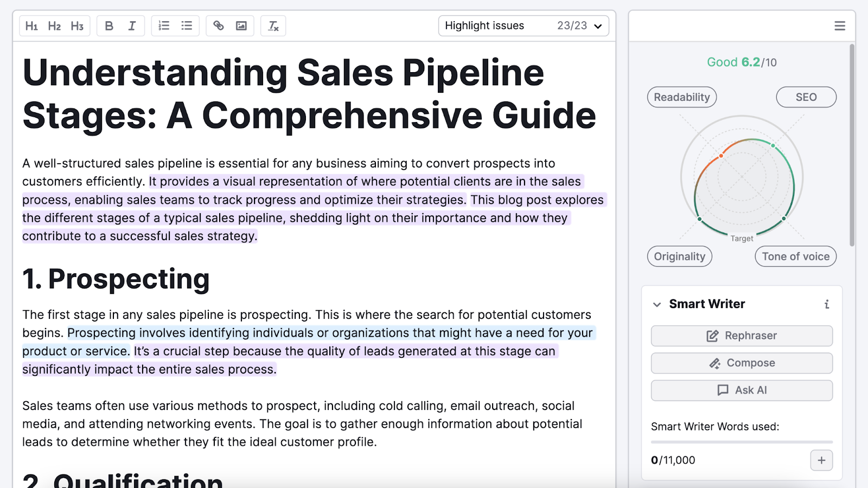868x488 pixels.
Task: Select the Readability category
Action: pos(681,97)
